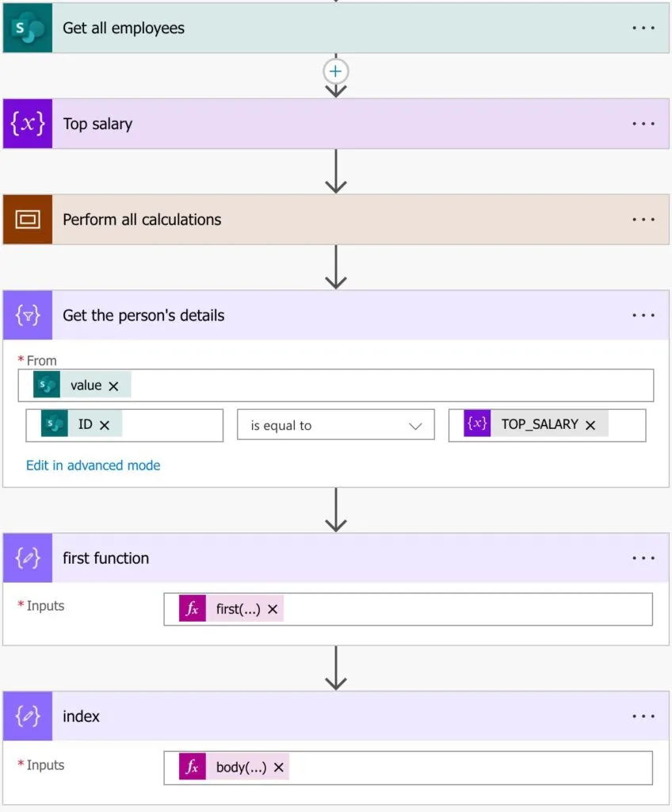Remove the ID token from the condition
The width and height of the screenshot is (672, 812).
(x=105, y=424)
